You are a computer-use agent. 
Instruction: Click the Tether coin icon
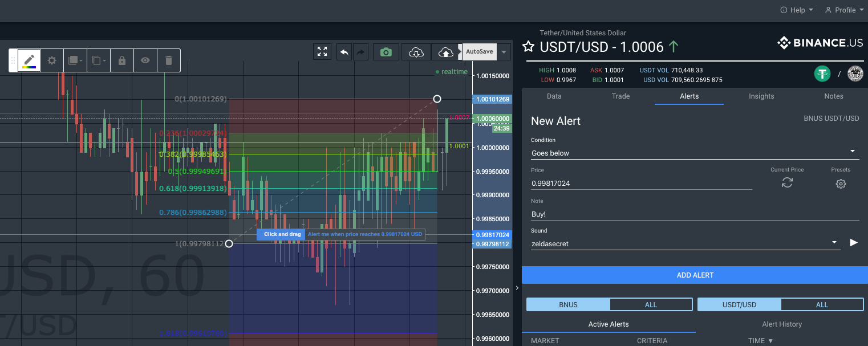click(822, 74)
